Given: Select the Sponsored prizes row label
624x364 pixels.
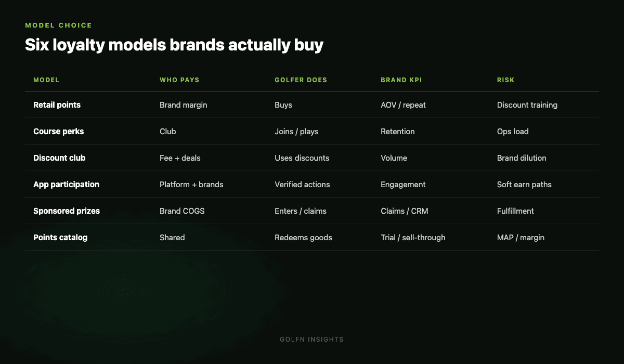Looking at the screenshot, I should (x=67, y=211).
